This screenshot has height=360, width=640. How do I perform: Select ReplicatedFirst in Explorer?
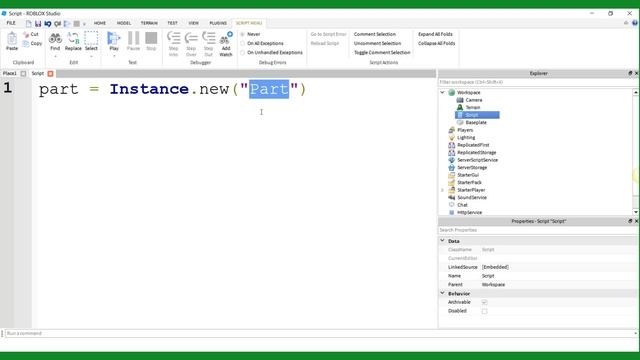point(473,145)
